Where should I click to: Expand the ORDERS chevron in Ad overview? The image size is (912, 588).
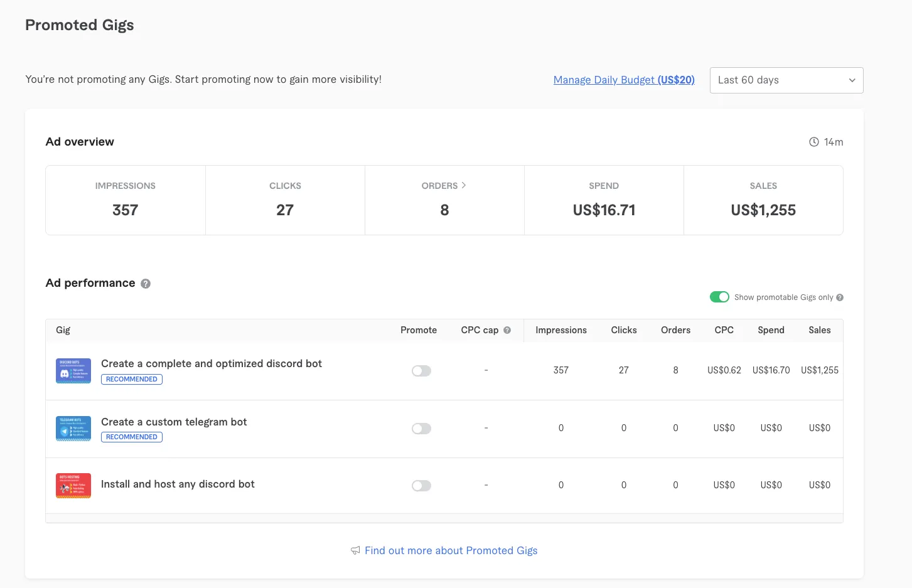464,186
